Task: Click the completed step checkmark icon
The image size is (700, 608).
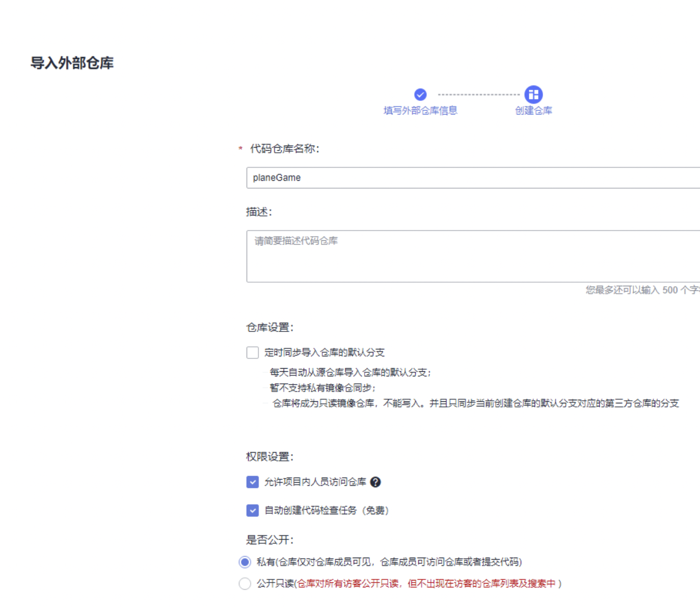Action: (x=420, y=94)
